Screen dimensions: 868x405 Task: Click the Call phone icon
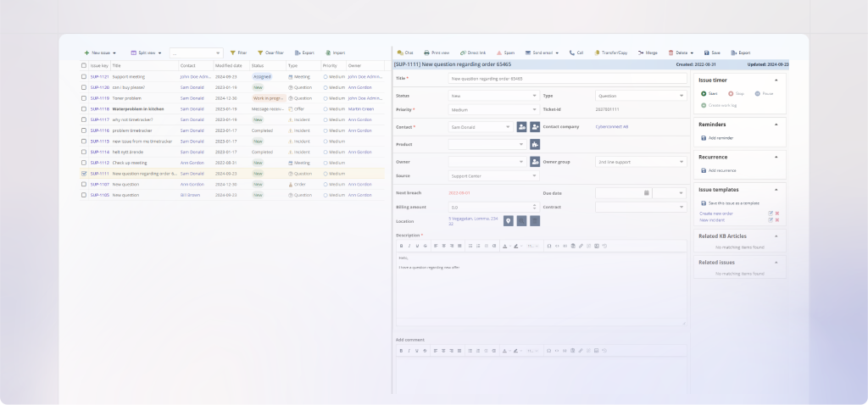pyautogui.click(x=572, y=53)
